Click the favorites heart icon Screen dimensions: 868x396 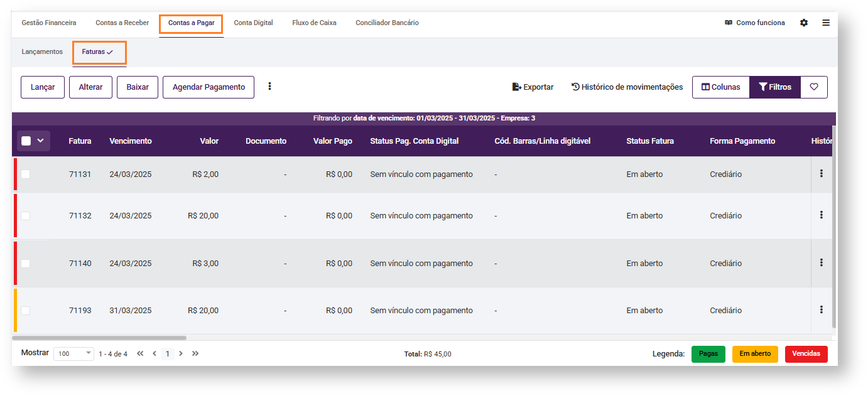pyautogui.click(x=814, y=87)
